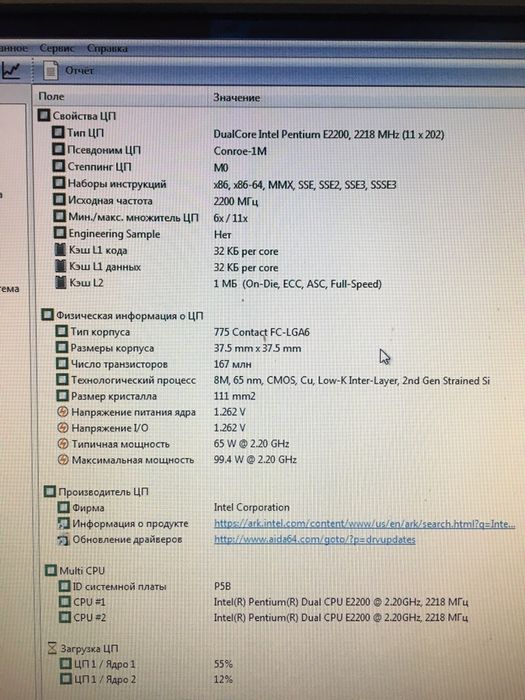Screen dimensions: 525x700
Task: Select the ЦП 1 / Ядро 2 row
Action: pyautogui.click(x=146, y=679)
